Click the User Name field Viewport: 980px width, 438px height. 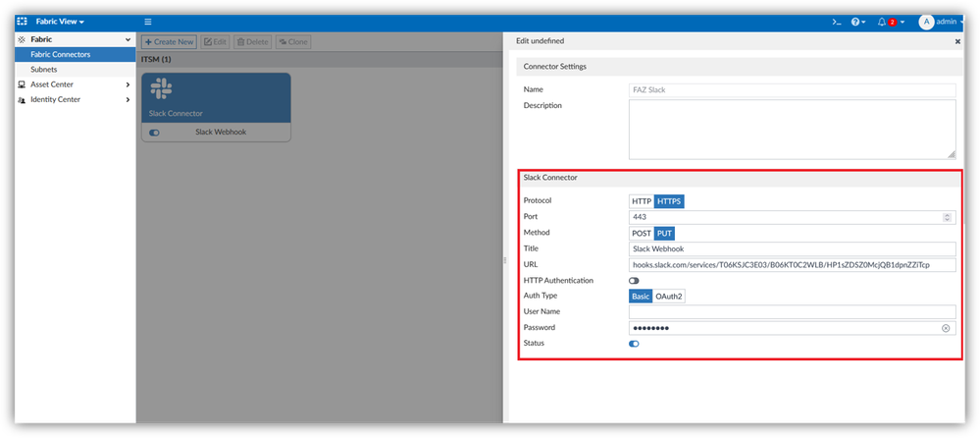792,312
